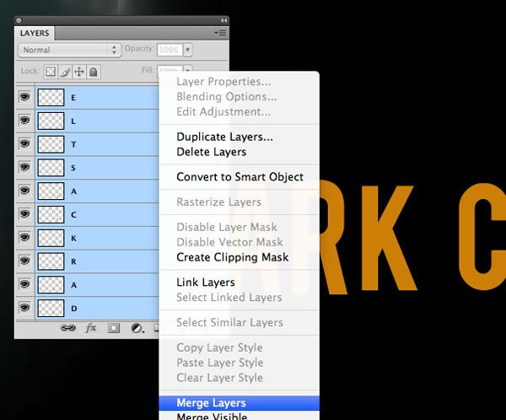Choose Duplicate Layers menu entry
The image size is (506, 420).
[224, 137]
